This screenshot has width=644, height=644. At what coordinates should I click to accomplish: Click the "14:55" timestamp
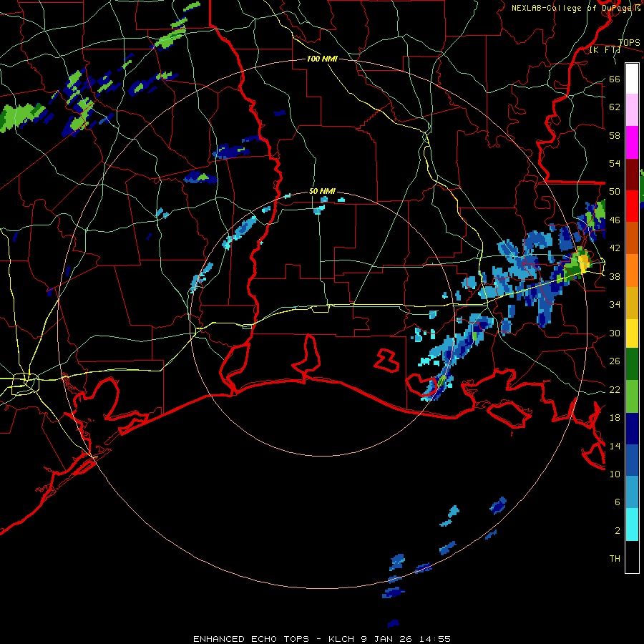[435, 639]
